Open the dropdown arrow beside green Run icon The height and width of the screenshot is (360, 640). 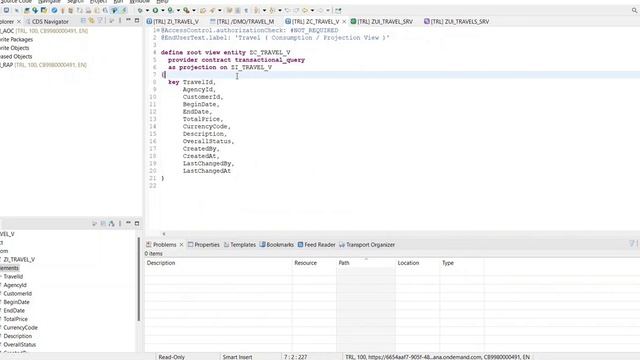(x=162, y=10)
